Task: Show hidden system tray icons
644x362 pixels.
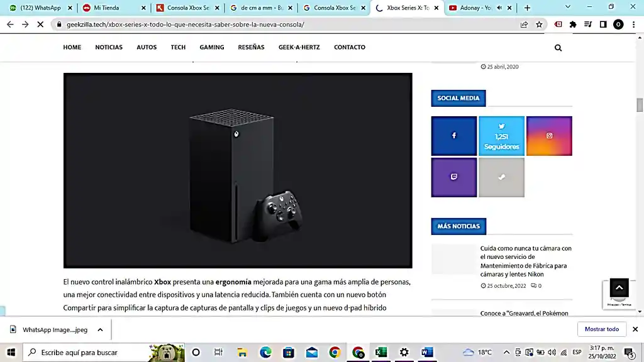Action: click(506, 353)
